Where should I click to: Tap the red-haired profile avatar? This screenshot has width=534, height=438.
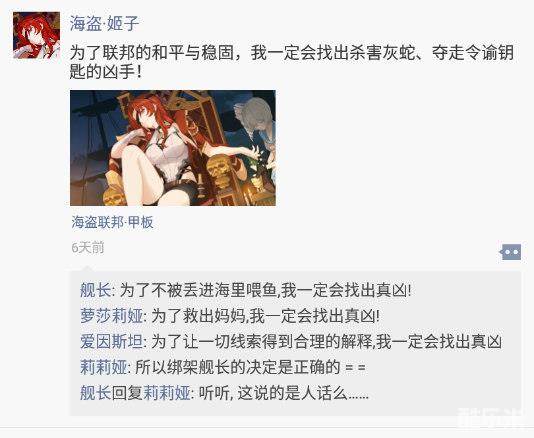36,35
